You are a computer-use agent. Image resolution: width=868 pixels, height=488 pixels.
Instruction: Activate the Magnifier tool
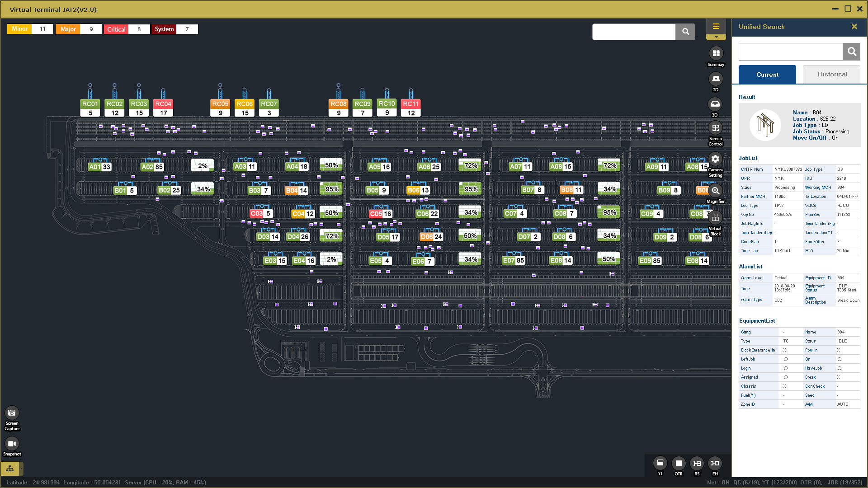pos(715,191)
